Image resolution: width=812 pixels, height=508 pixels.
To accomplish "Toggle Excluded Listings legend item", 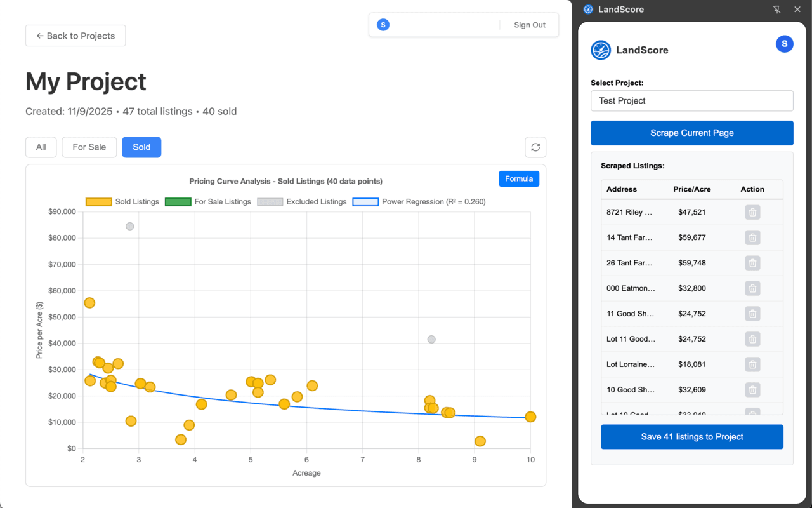I will click(x=302, y=202).
